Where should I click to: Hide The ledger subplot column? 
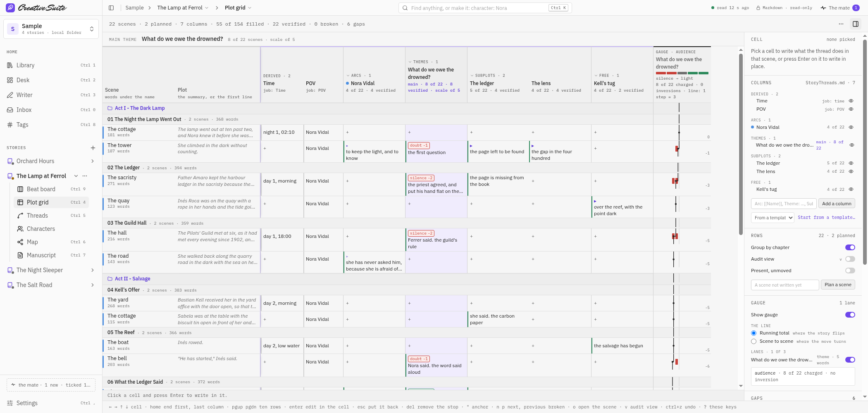pos(851,163)
